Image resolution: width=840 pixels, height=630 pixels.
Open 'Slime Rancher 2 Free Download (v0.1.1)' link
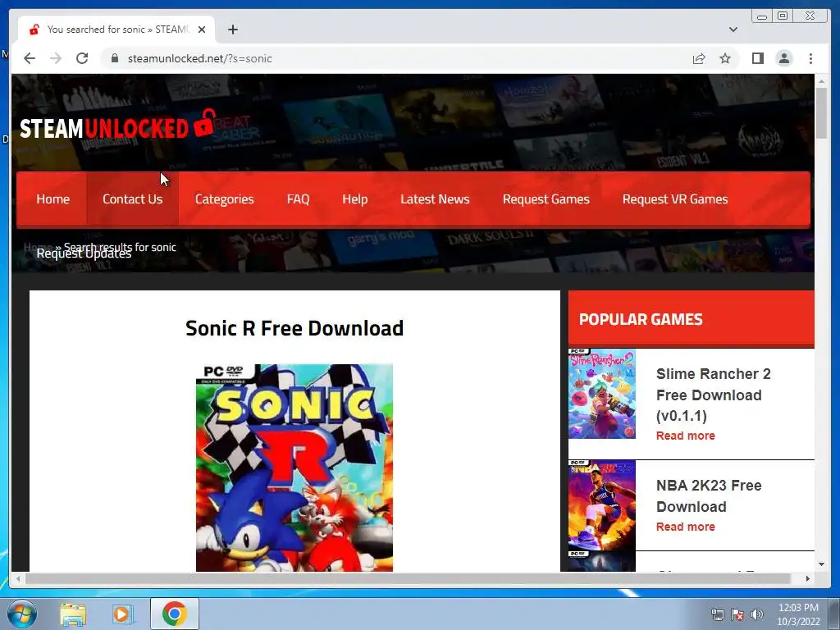(713, 395)
